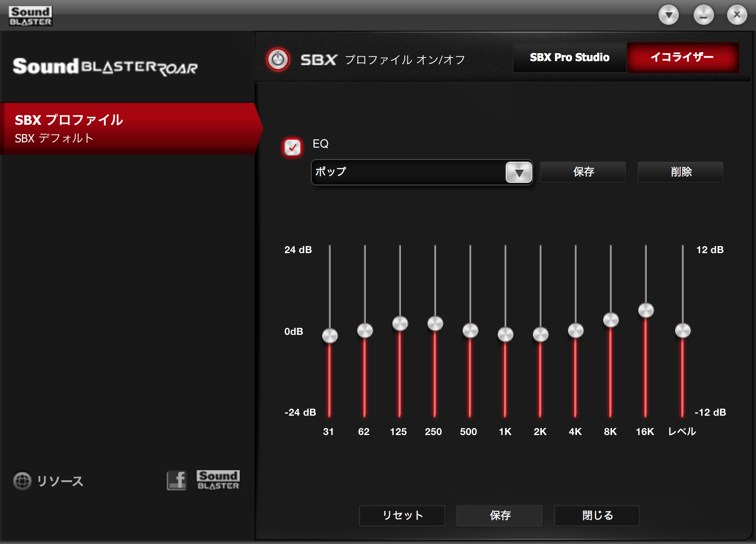756x544 pixels.
Task: Open the globe resources icon
Action: pyautogui.click(x=22, y=481)
